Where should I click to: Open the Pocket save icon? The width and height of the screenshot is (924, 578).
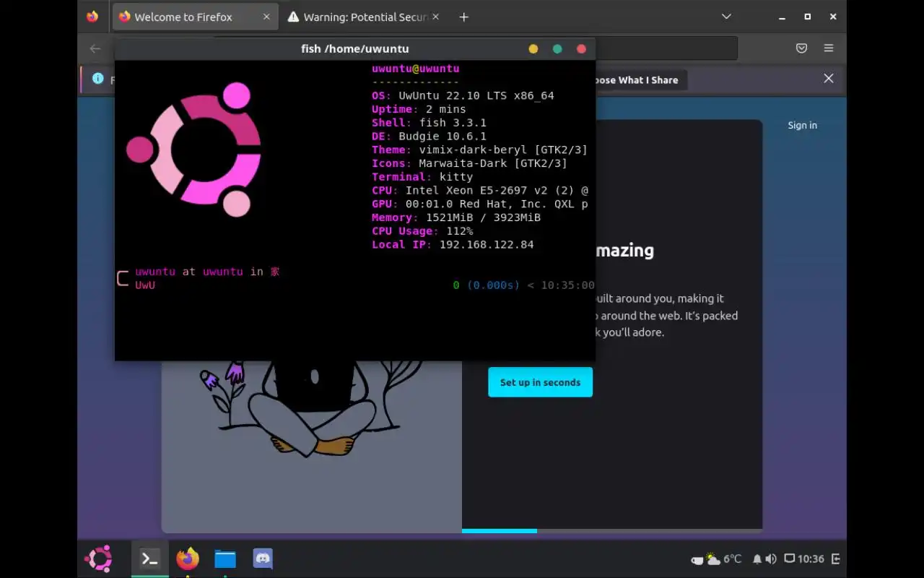pyautogui.click(x=801, y=48)
